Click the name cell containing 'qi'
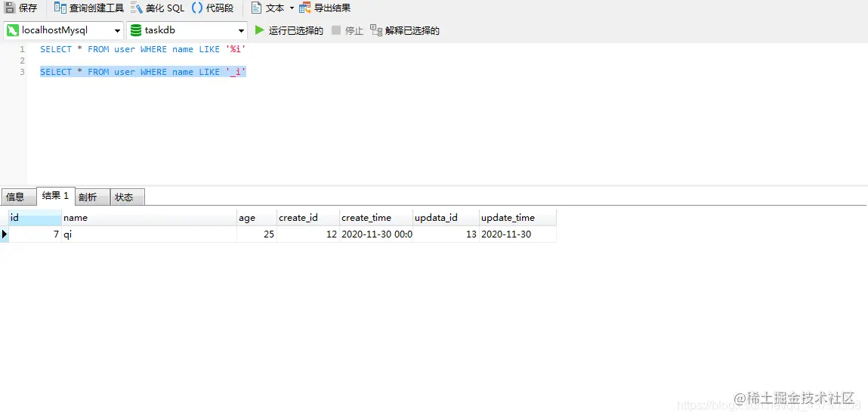 coord(150,234)
